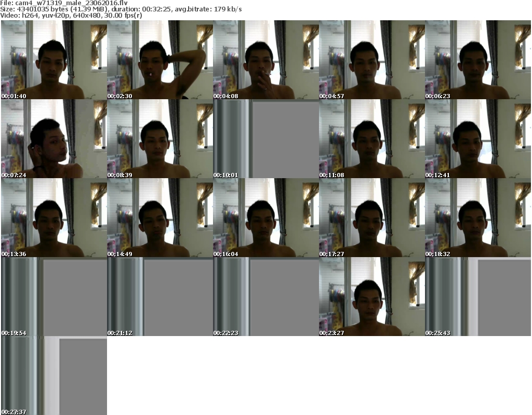Image resolution: width=532 pixels, height=415 pixels.
Task: Pick the gray frame at 00:21:12
Action: 160,297
